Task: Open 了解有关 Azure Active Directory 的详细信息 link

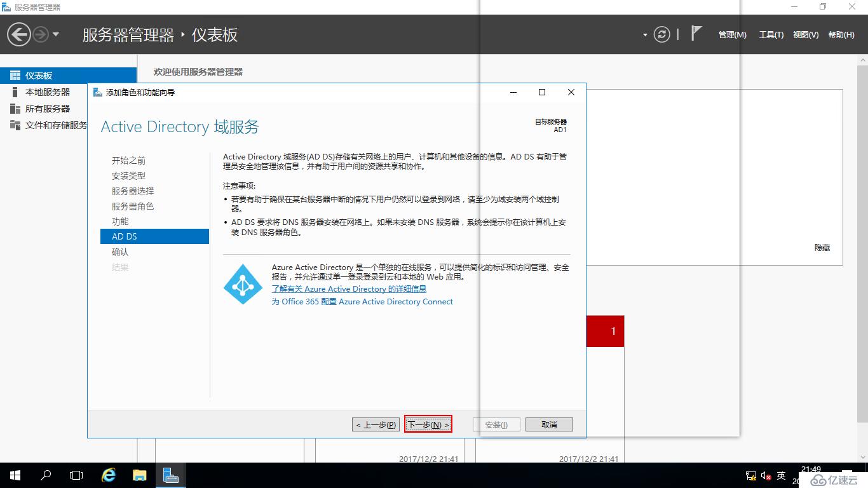Action: 349,289
